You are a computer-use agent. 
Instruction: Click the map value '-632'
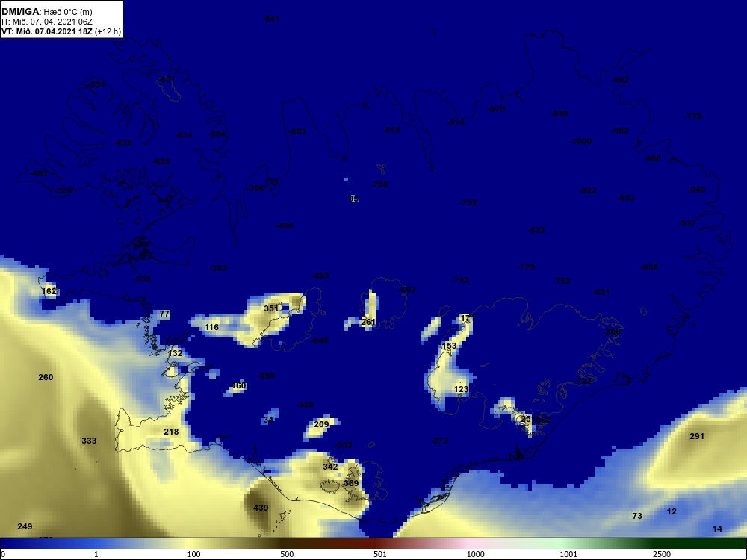[x=123, y=143]
